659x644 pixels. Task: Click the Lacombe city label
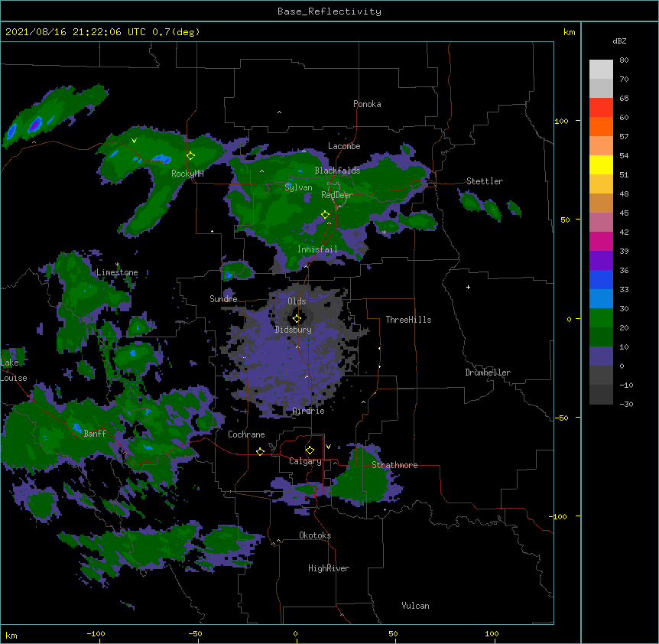pyautogui.click(x=344, y=146)
